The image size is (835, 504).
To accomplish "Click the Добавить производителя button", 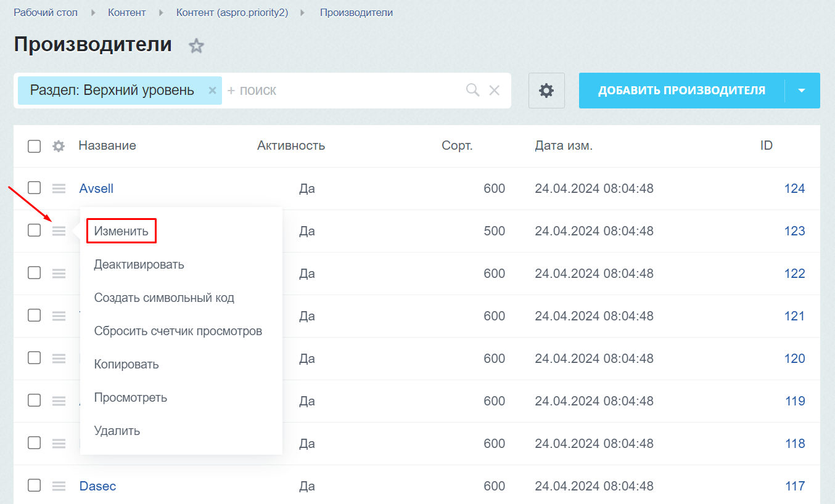I will coord(681,91).
